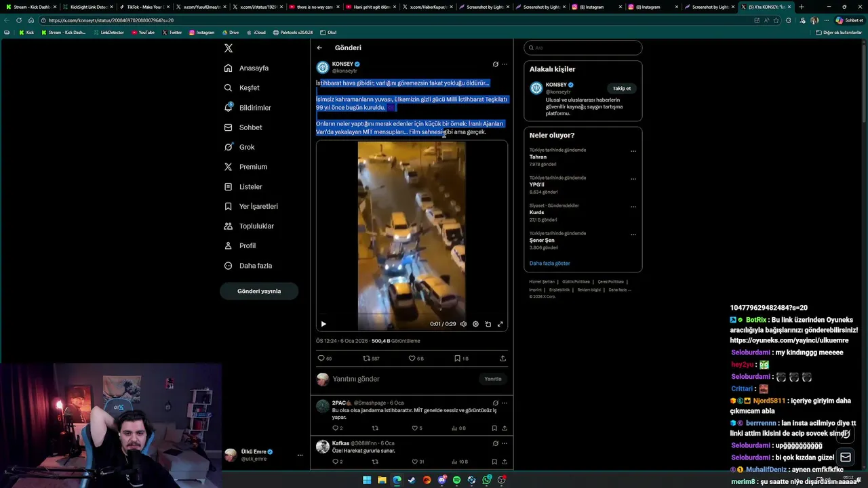Open the iCloud bookmark
Viewport: 868px width, 488px height.
click(x=256, y=33)
